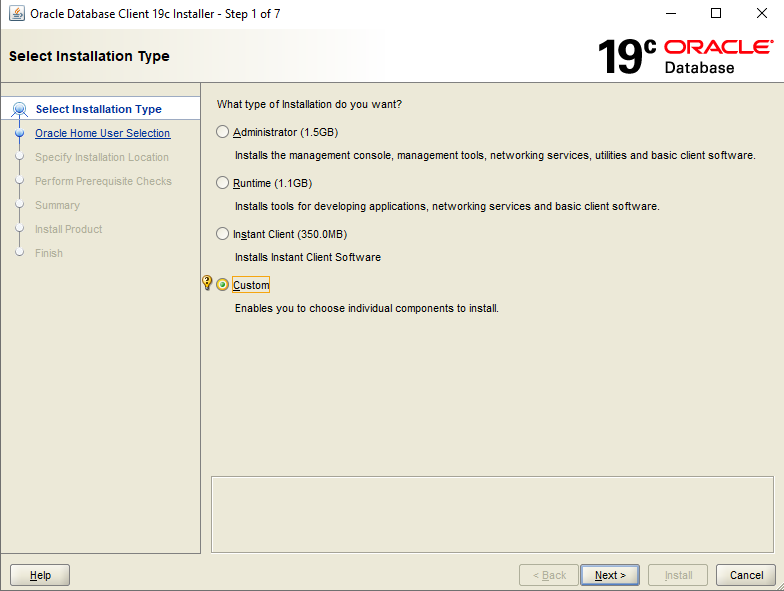
Task: Minimize the installer window
Action: (671, 14)
